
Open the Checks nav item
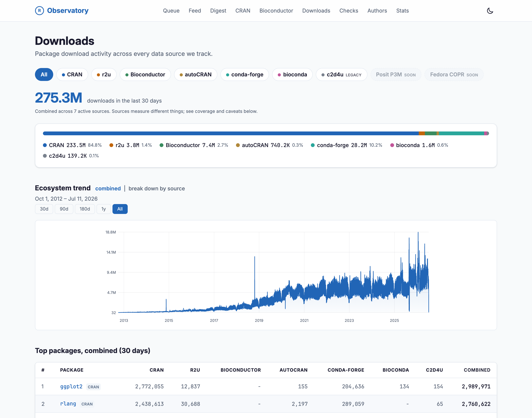(x=349, y=11)
